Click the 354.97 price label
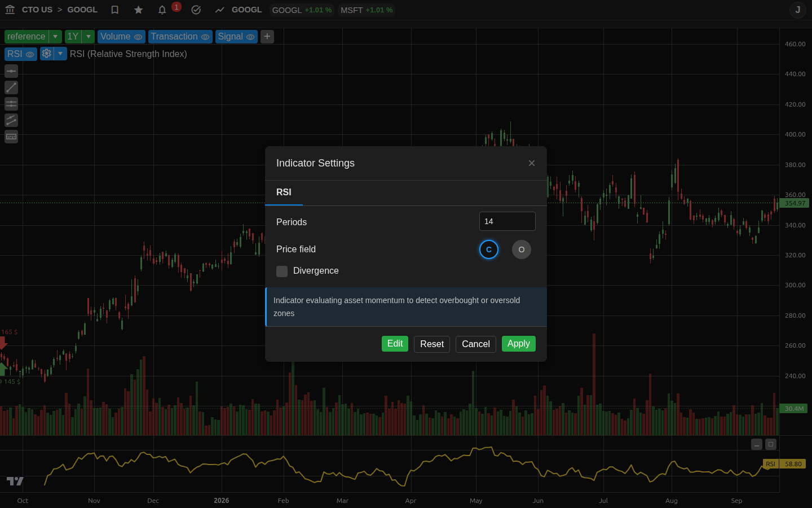The height and width of the screenshot is (508, 812). click(795, 203)
